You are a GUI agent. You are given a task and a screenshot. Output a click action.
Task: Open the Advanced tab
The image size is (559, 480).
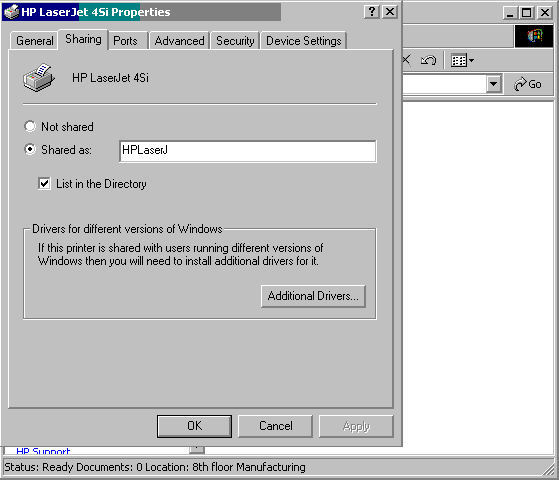tap(179, 41)
